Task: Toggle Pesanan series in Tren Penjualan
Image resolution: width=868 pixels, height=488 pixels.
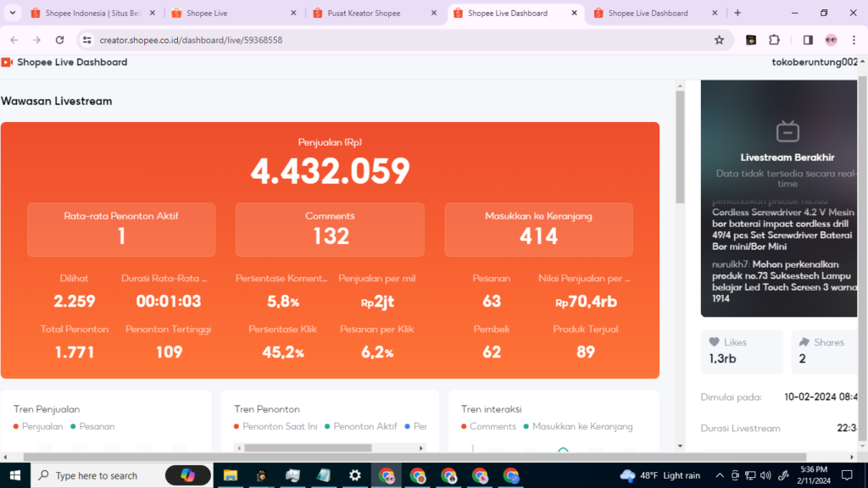Action: point(92,427)
